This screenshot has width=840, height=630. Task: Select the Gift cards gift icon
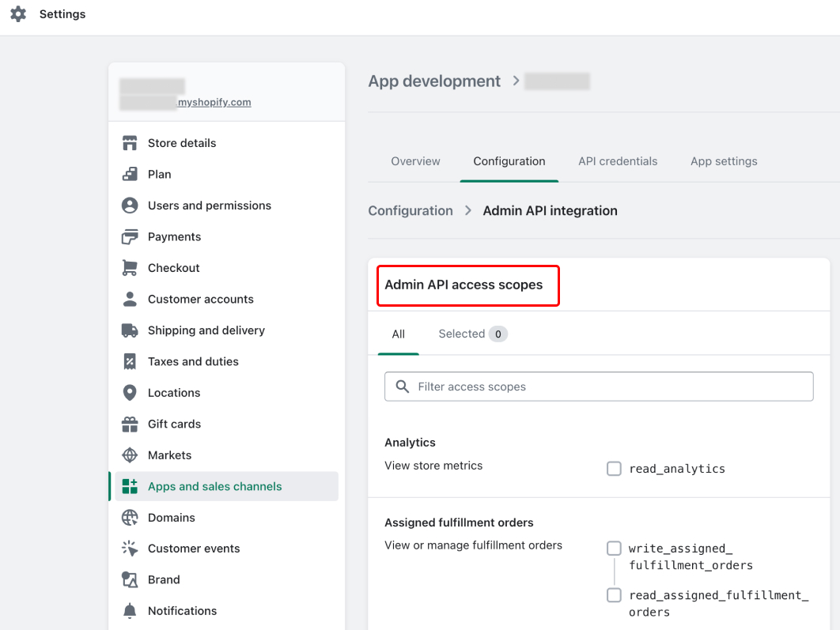(x=131, y=424)
